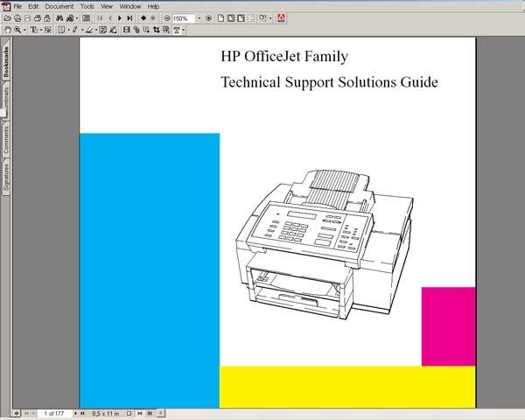The height and width of the screenshot is (420, 525).
Task: Expand the Text Select tool dropdown
Action: 41,30
